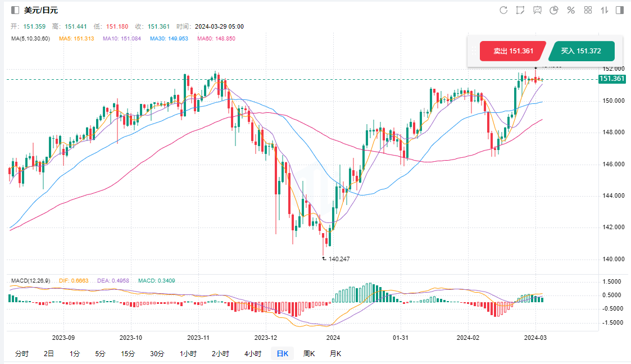Choose the 月K monthly chart tab
This screenshot has width=631, height=364.
click(x=335, y=354)
